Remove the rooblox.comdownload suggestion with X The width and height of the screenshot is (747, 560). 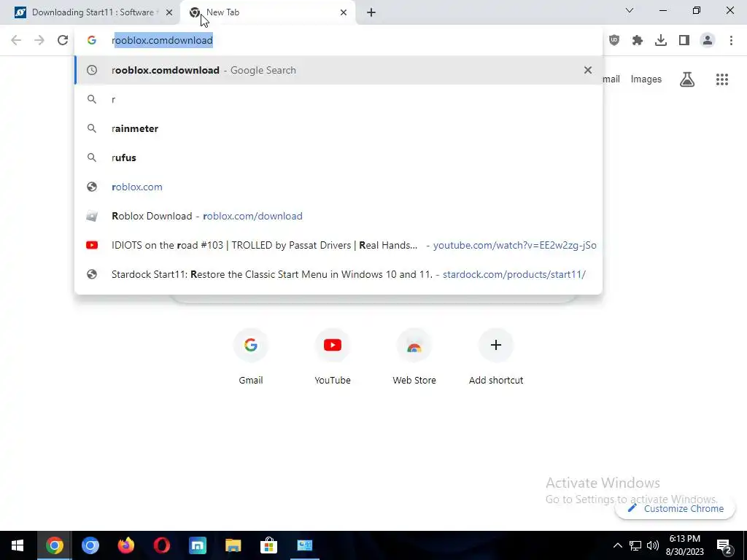click(x=588, y=70)
